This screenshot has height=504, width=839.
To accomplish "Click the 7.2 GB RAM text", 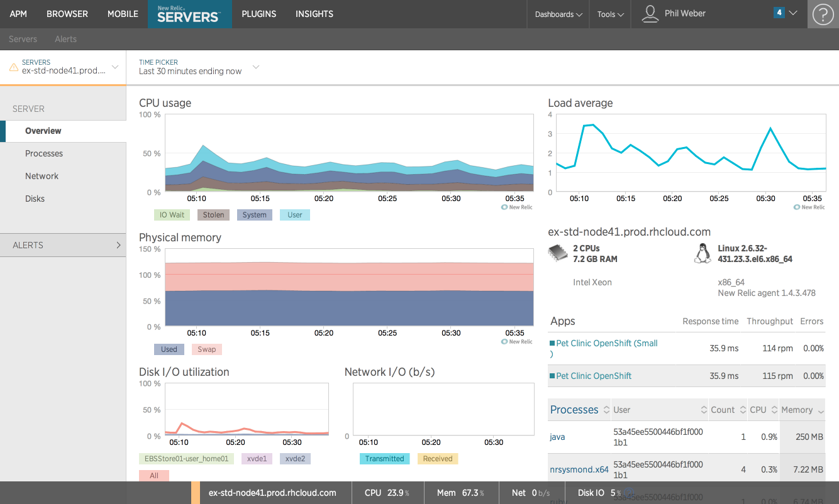I will 595,259.
